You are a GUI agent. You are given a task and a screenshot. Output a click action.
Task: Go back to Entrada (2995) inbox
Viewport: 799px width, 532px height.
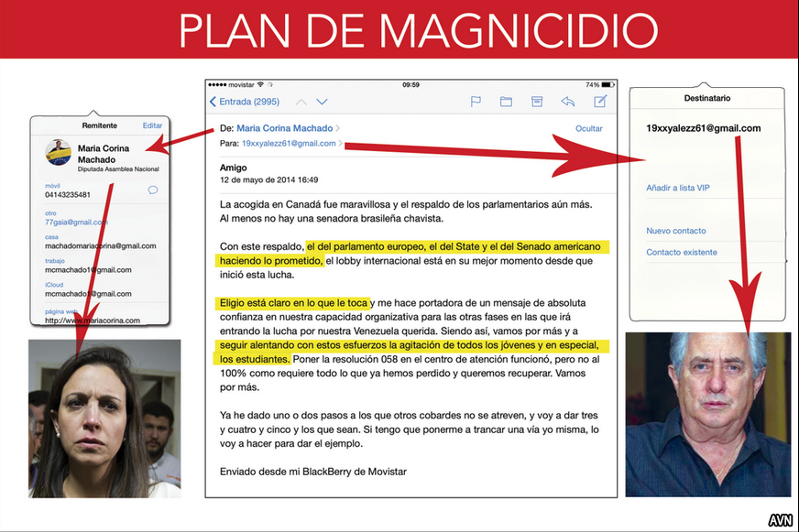(x=245, y=102)
